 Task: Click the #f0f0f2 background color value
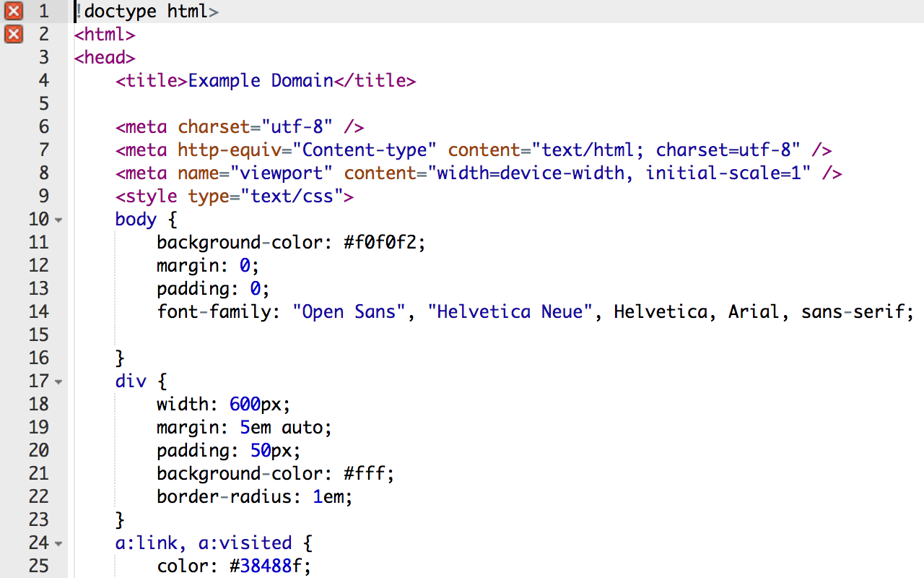pyautogui.click(x=385, y=242)
